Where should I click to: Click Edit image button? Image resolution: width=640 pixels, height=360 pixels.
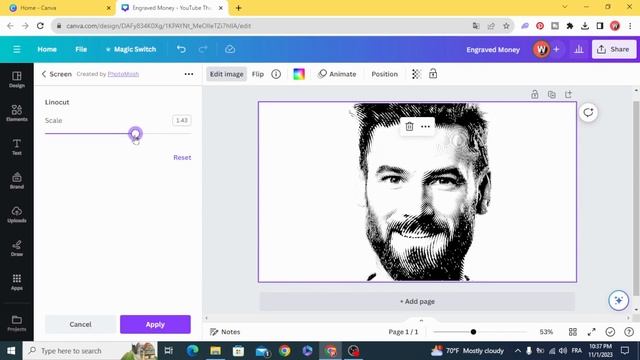pyautogui.click(x=227, y=74)
